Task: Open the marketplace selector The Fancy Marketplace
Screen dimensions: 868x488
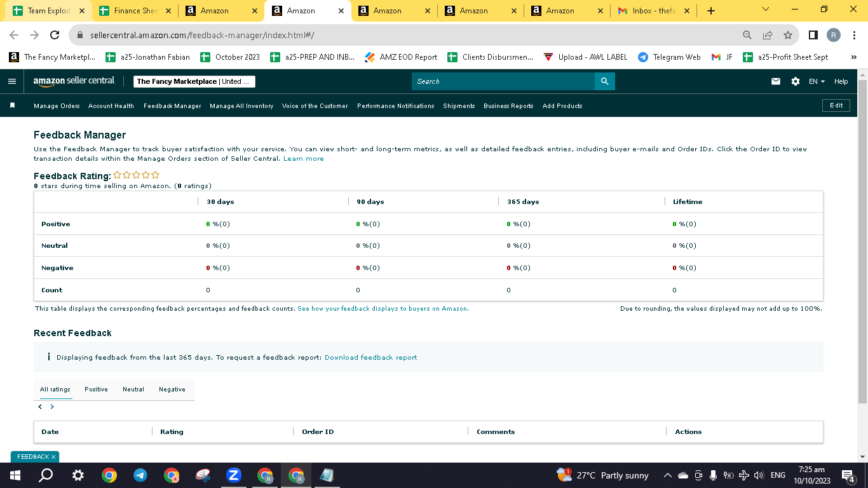Action: click(194, 81)
